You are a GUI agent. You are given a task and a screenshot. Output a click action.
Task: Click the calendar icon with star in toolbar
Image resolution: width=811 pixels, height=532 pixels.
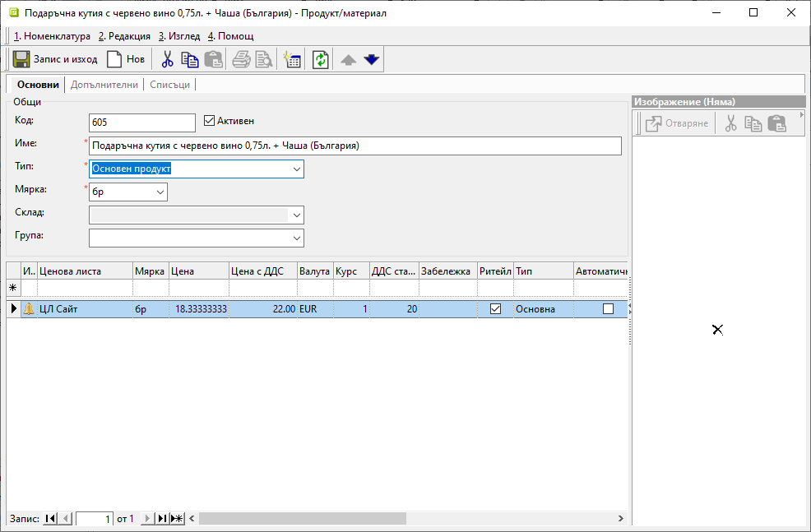(291, 59)
